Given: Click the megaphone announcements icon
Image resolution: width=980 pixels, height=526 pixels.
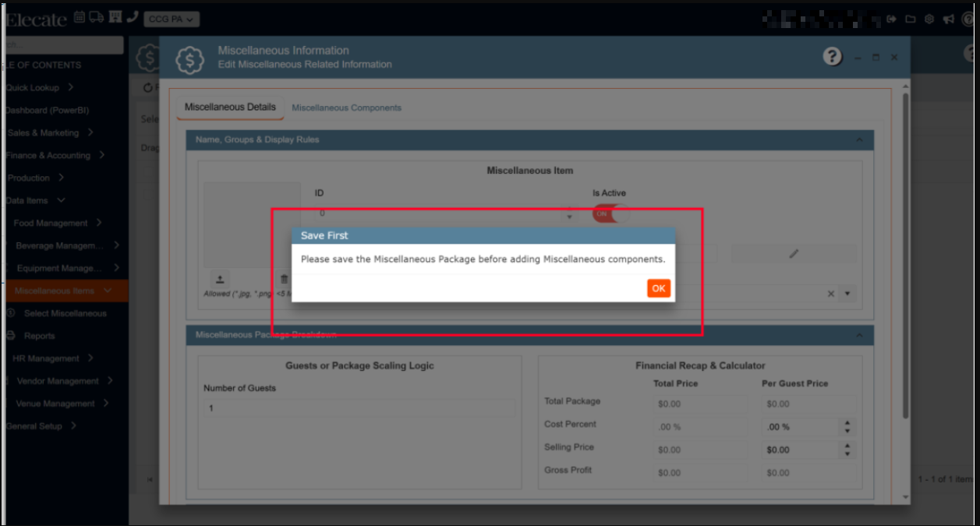Looking at the screenshot, I should pyautogui.click(x=948, y=19).
